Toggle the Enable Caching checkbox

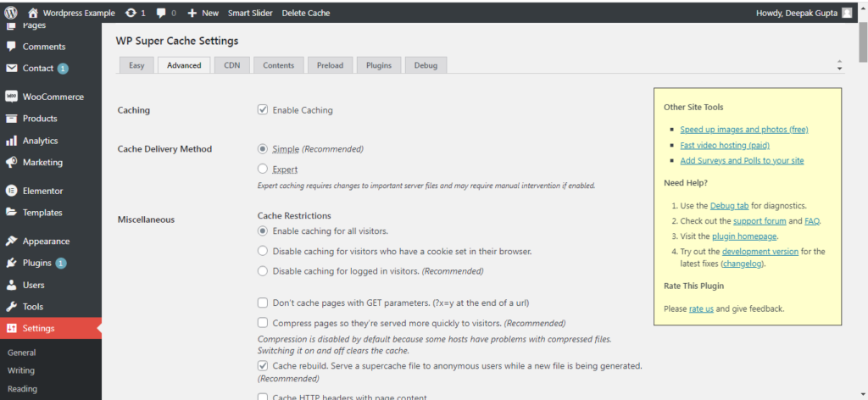coord(263,110)
